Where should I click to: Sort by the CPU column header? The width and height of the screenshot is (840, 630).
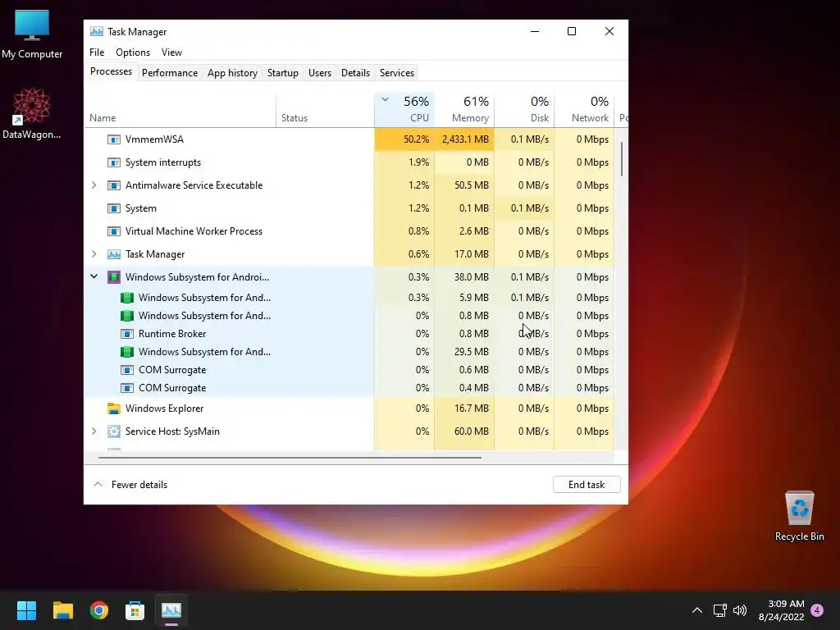[x=404, y=109]
